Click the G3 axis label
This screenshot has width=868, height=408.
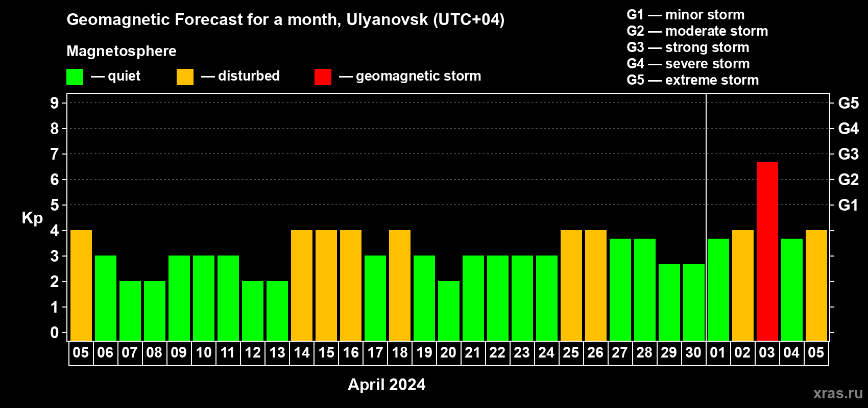tap(849, 154)
